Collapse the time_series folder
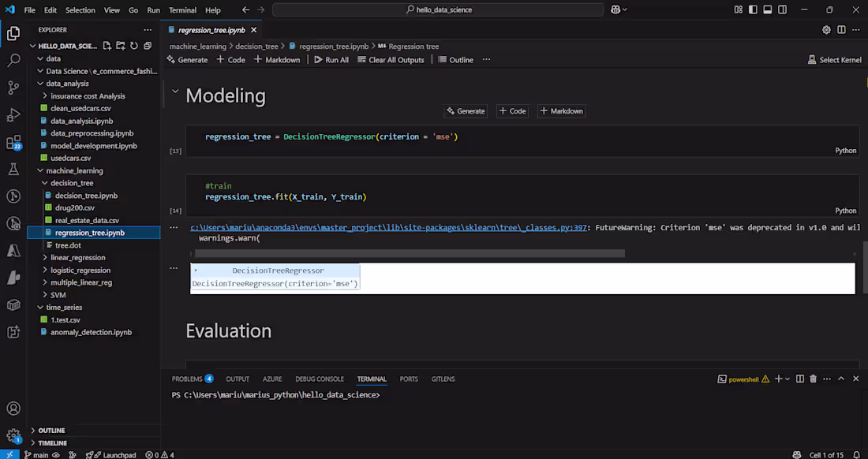This screenshot has width=868, height=459. [x=40, y=308]
